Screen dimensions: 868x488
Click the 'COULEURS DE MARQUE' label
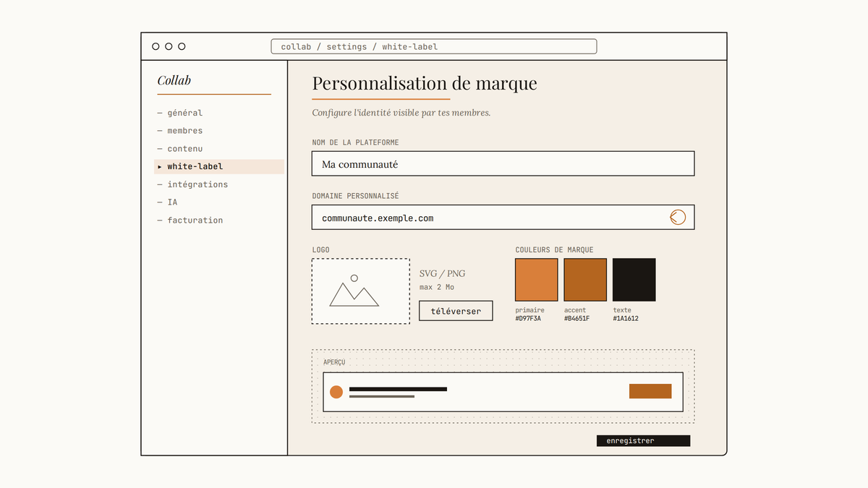tap(554, 249)
